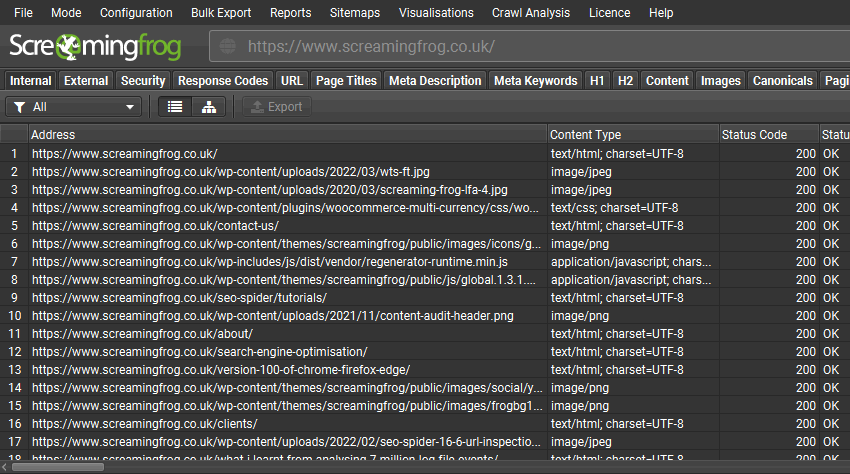Open the Visualisations menu
This screenshot has width=850, height=474.
point(436,12)
